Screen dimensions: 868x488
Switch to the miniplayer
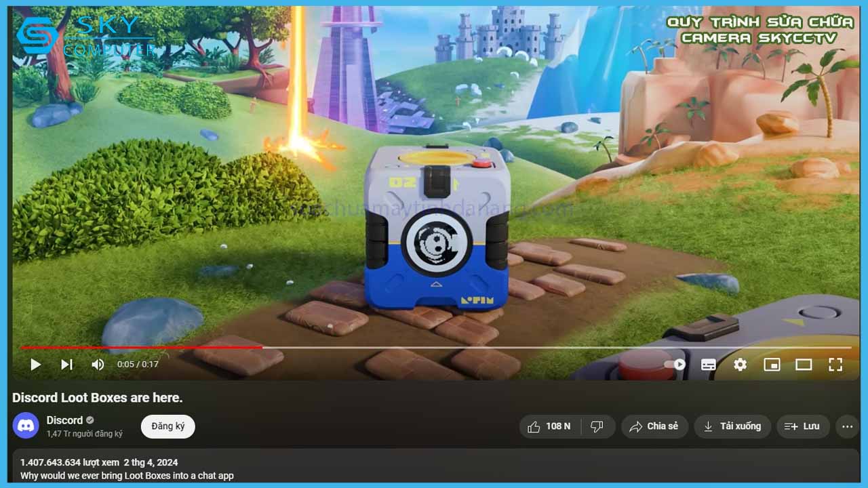coord(772,365)
